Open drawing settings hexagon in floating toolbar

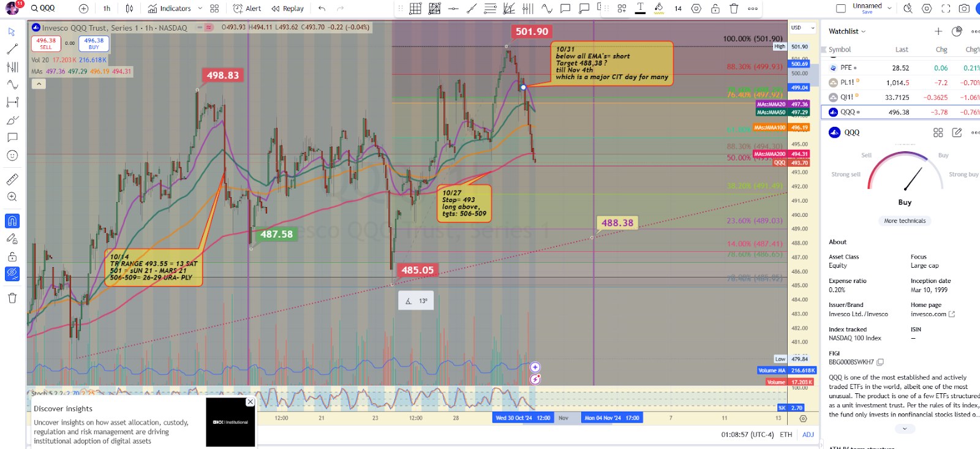(x=696, y=9)
